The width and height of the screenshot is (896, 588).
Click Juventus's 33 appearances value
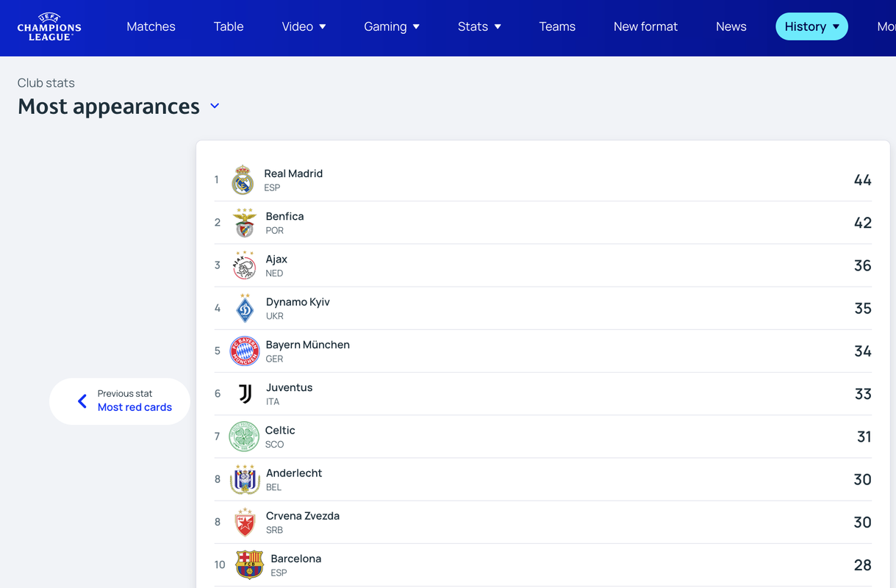863,394
